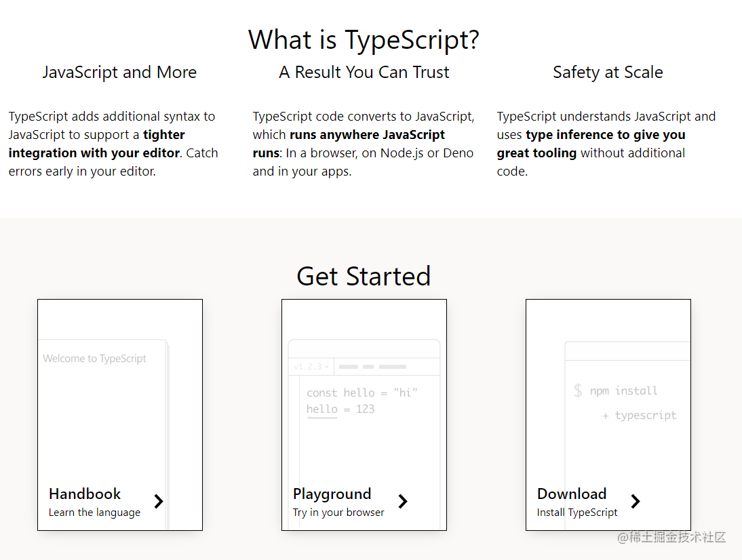Image resolution: width=742 pixels, height=560 pixels.
Task: Click the 'Safety at Scale' heading
Action: 608,73
